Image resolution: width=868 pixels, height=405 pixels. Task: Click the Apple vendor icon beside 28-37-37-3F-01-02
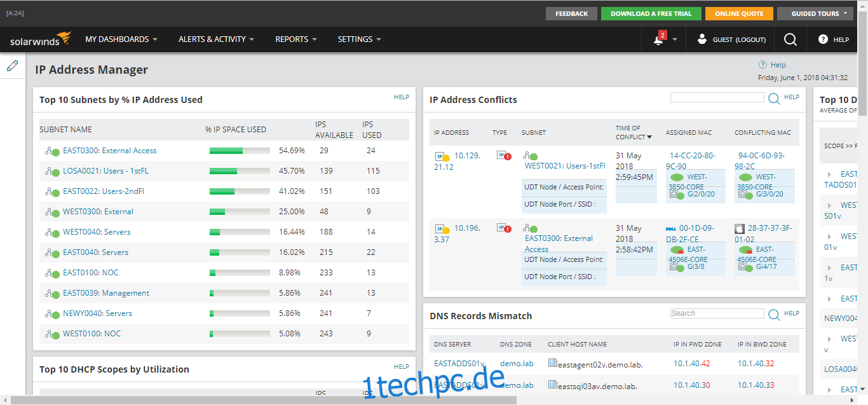tap(739, 228)
